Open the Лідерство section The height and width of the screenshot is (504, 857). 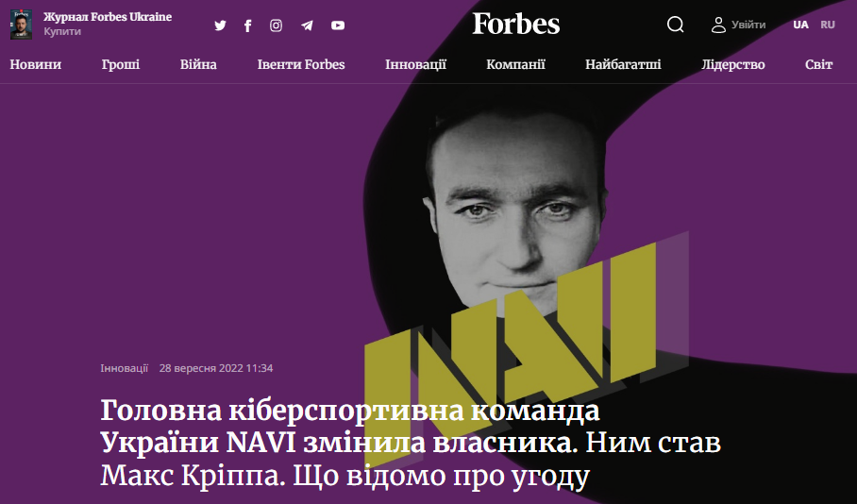[733, 64]
